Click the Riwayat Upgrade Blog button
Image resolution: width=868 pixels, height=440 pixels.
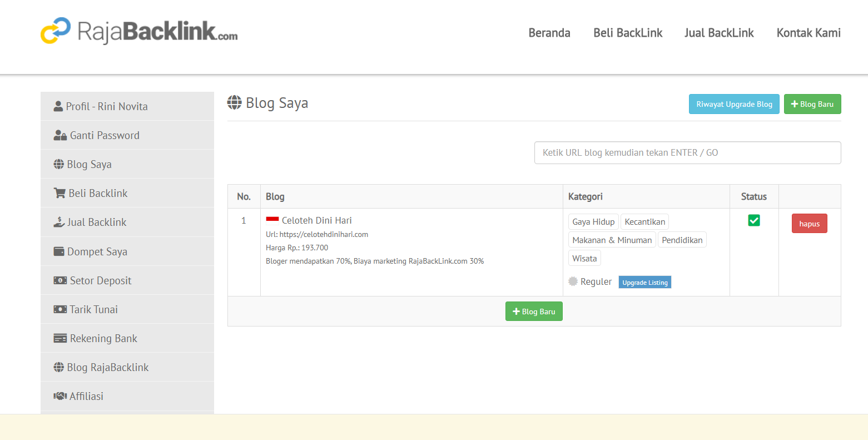pos(734,104)
